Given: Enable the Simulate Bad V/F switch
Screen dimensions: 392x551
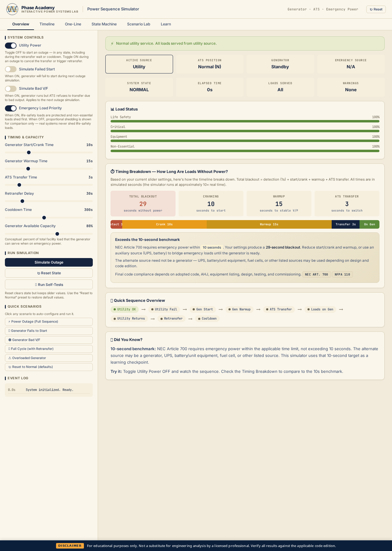Looking at the screenshot, I should tap(11, 89).
